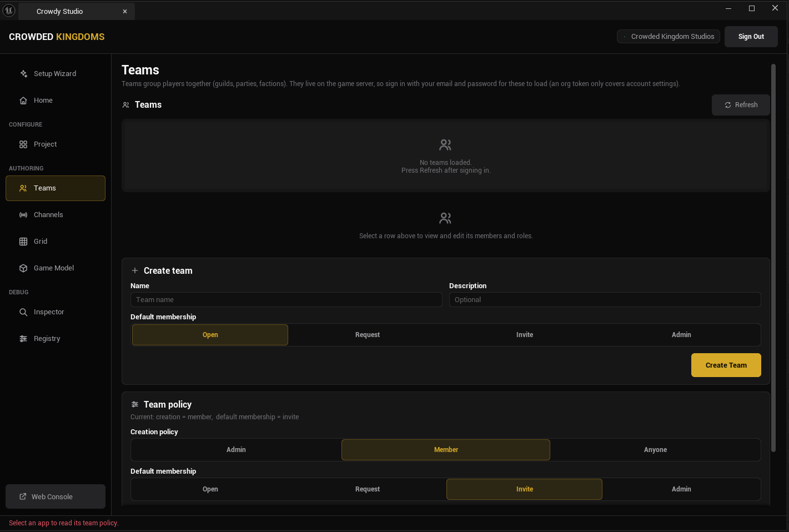
Task: Set Create team membership to Invite
Action: coord(524,335)
